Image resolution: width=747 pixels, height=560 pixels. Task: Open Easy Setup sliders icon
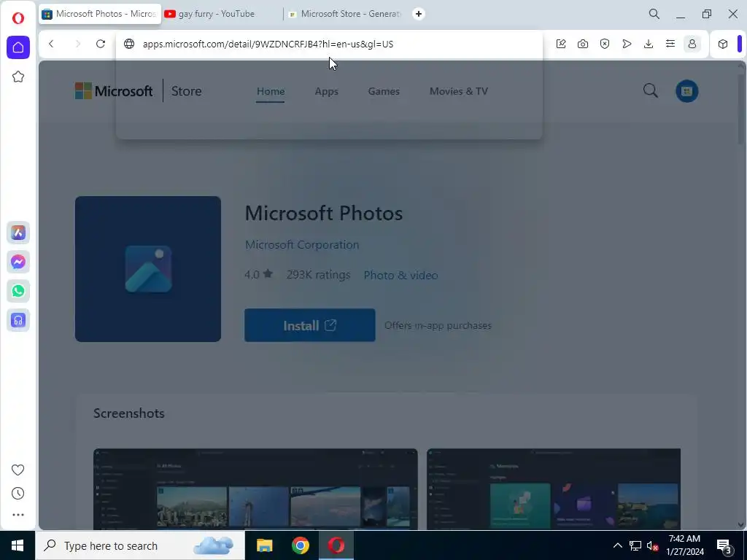pyautogui.click(x=670, y=44)
